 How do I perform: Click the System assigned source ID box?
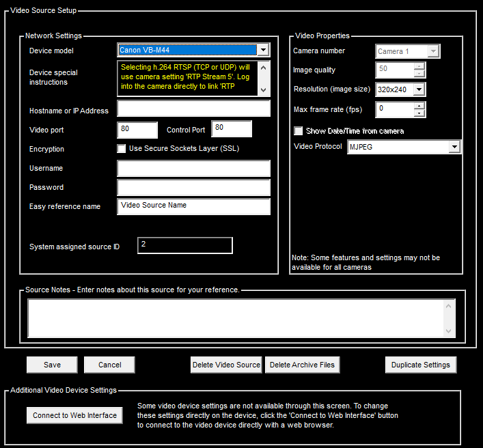coord(185,245)
